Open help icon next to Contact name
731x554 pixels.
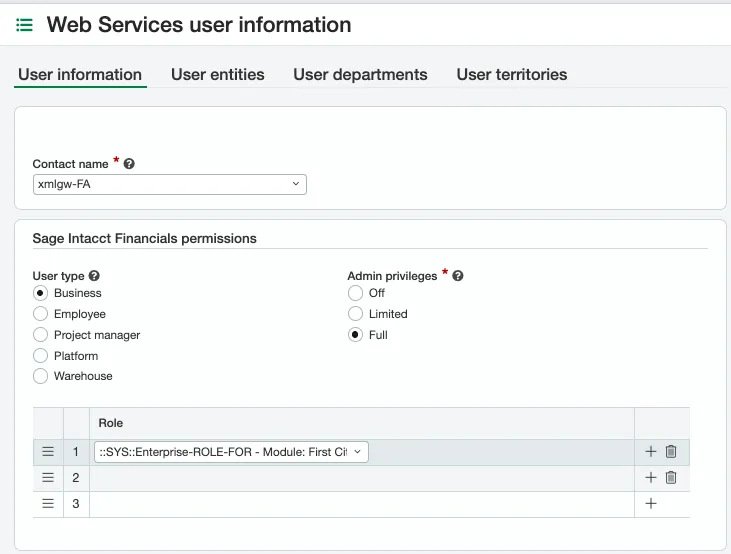[x=129, y=164]
